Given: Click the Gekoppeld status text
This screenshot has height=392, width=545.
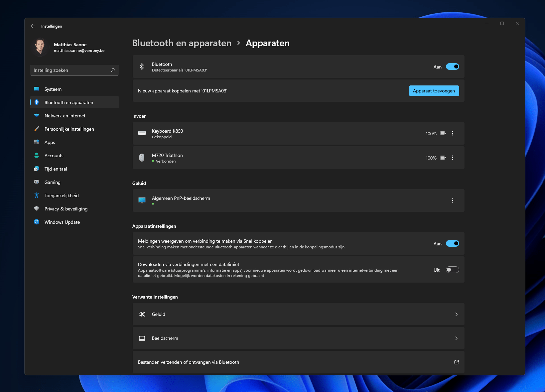Looking at the screenshot, I should click(x=162, y=137).
